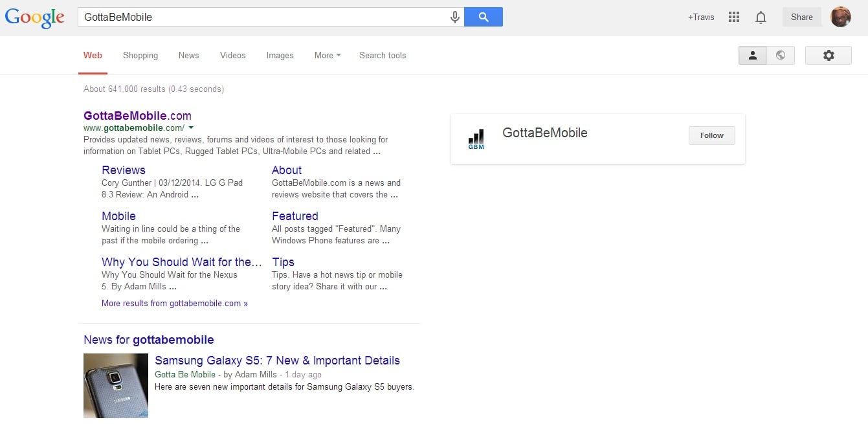868x424 pixels.
Task: Click the www.gottabemobile.com/ green URL
Action: [134, 128]
